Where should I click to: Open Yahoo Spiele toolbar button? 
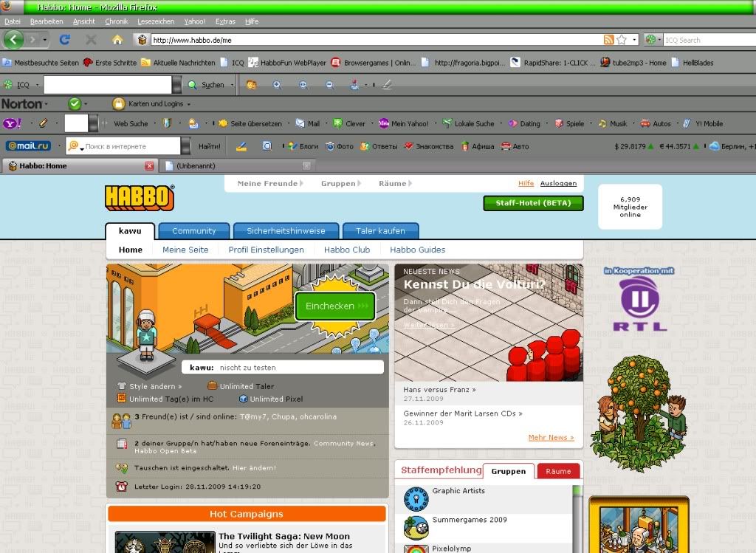click(569, 123)
